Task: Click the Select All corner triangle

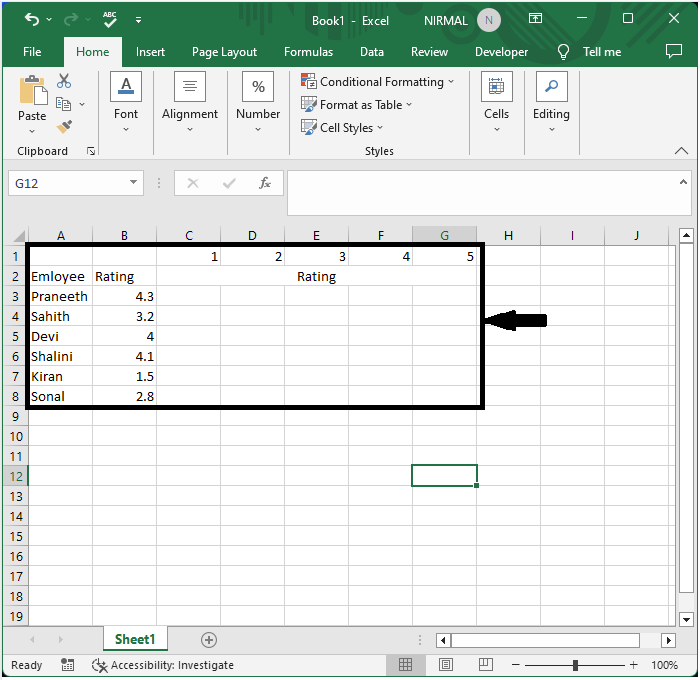Action: (x=18, y=236)
